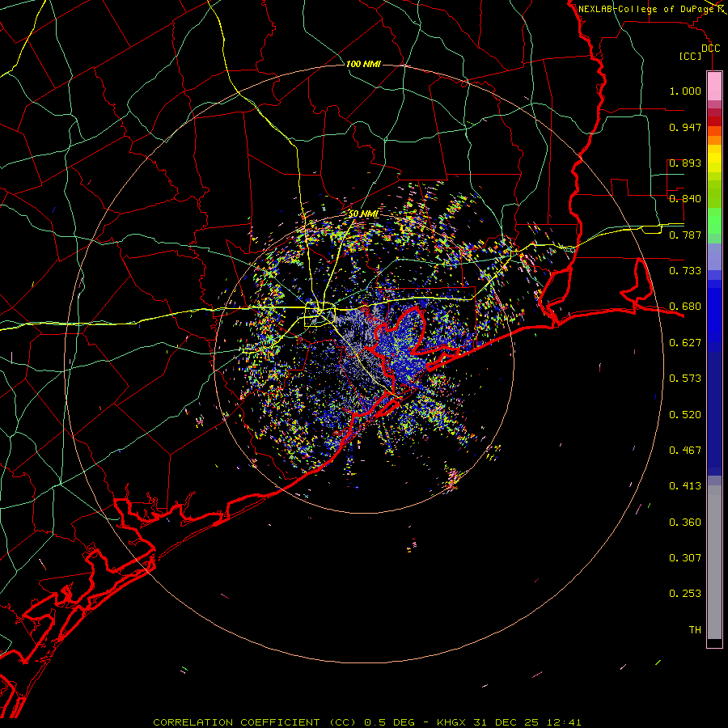The image size is (728, 728).
Task: Click the 0.360 color scale value
Action: coord(685,523)
